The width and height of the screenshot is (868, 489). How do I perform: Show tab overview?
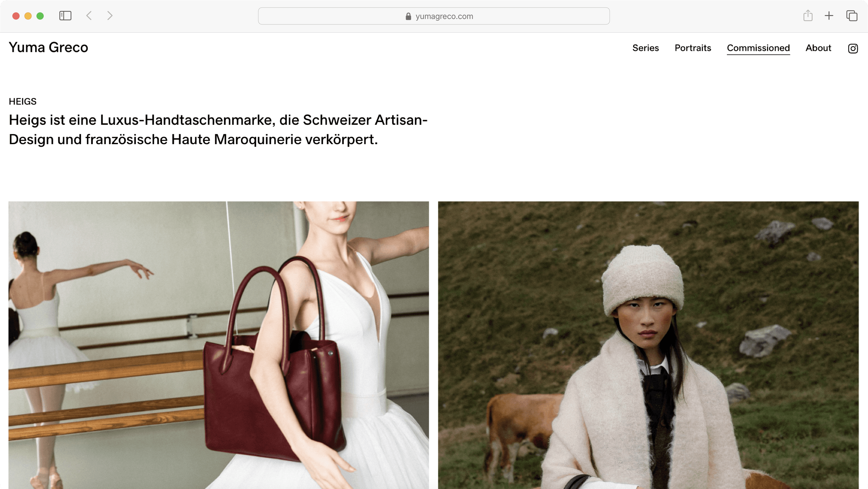851,16
